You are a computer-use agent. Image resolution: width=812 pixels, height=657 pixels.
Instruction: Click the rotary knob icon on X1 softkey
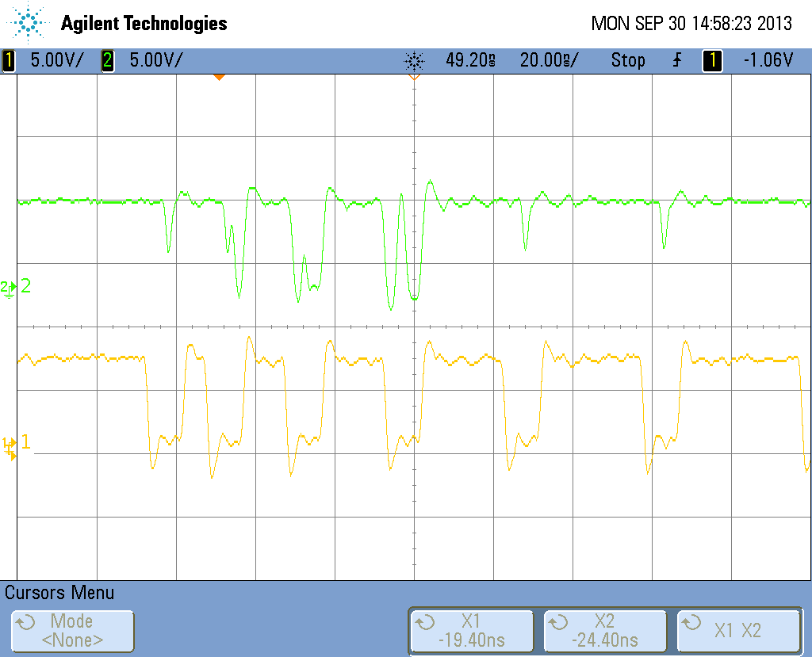[425, 622]
